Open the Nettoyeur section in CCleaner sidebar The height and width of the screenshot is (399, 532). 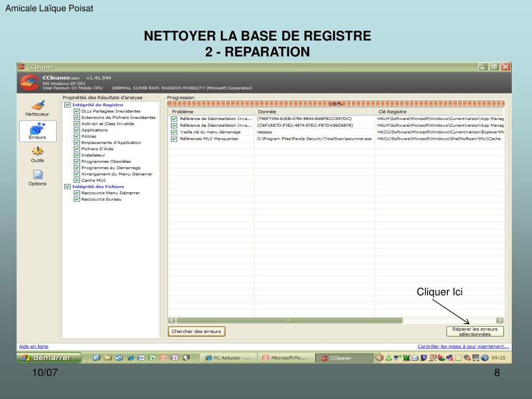coord(37,108)
